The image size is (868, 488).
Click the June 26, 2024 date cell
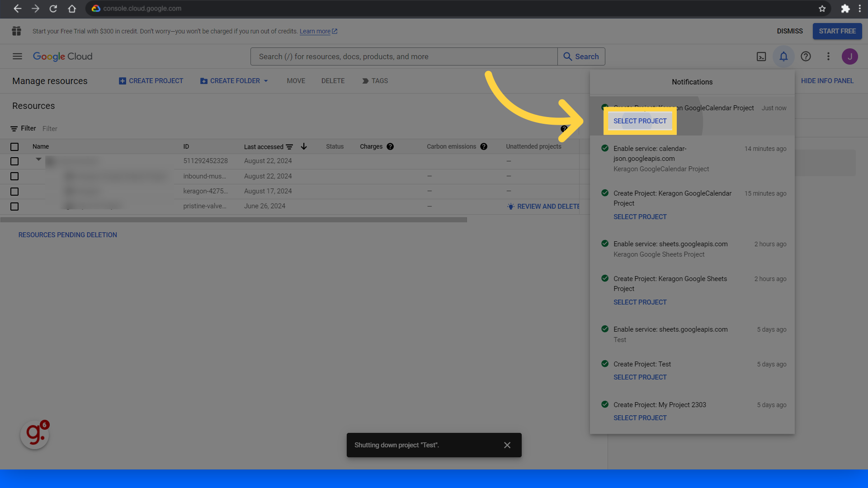coord(265,206)
